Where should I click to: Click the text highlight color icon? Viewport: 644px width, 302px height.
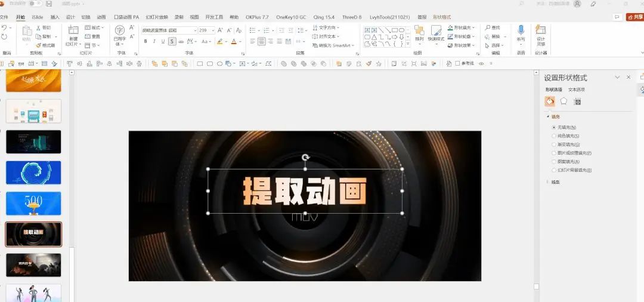tap(220, 42)
